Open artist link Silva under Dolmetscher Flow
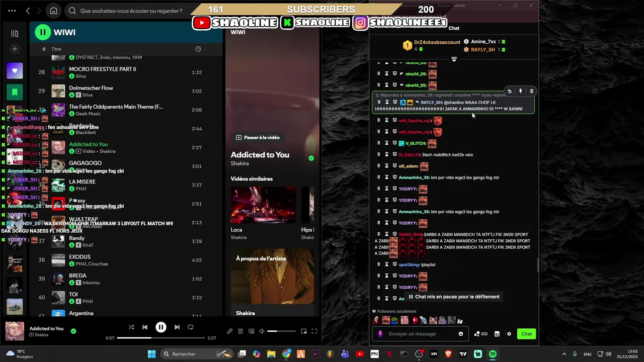This screenshot has height=362, width=644. click(x=87, y=95)
